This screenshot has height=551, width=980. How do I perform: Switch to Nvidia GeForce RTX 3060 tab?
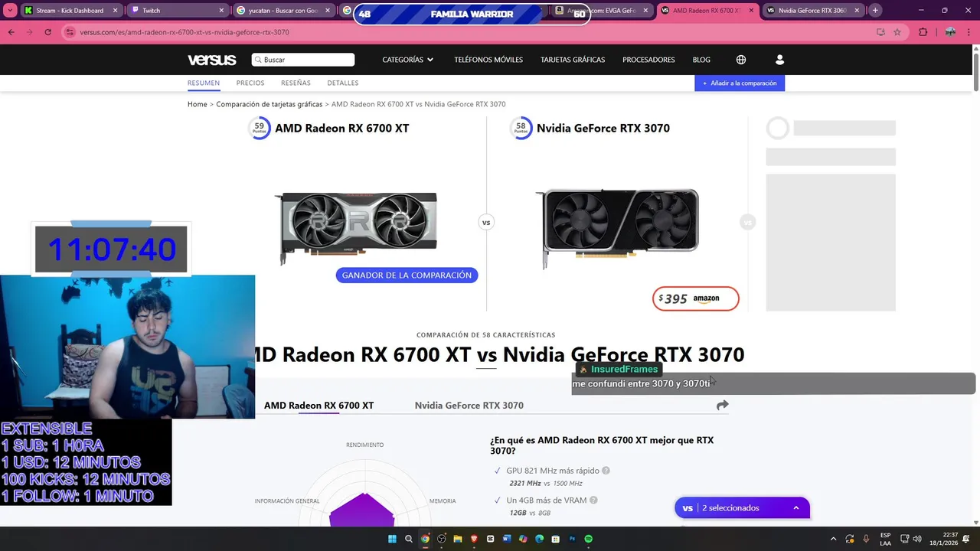(x=813, y=11)
